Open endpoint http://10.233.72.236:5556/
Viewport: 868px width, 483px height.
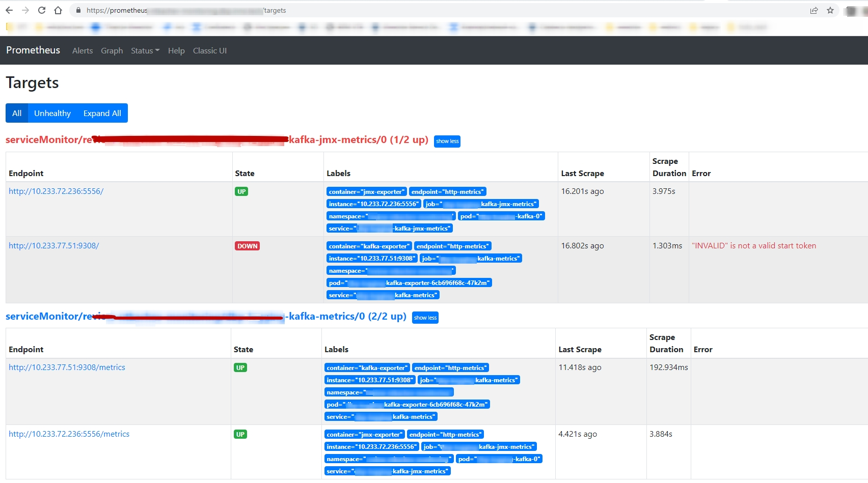(56, 191)
